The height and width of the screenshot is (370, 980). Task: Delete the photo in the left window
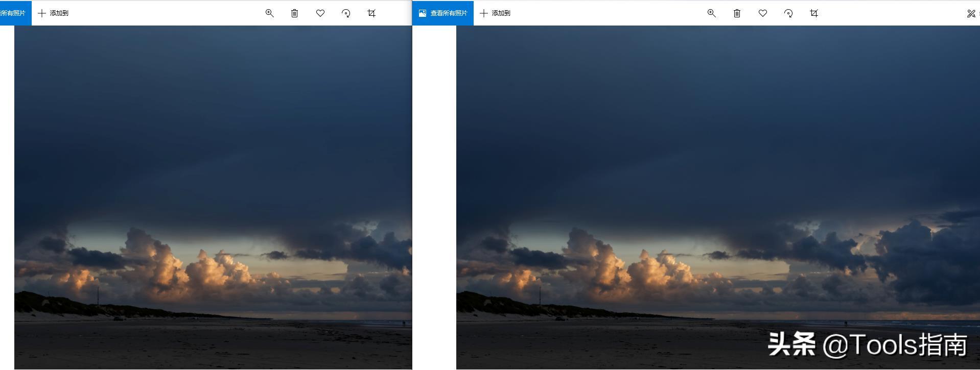[x=295, y=13]
